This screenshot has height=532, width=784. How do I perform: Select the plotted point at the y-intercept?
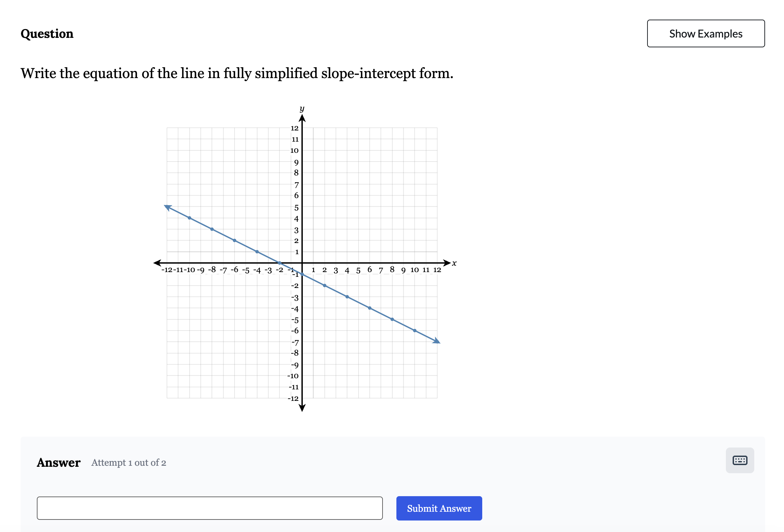pos(302,274)
